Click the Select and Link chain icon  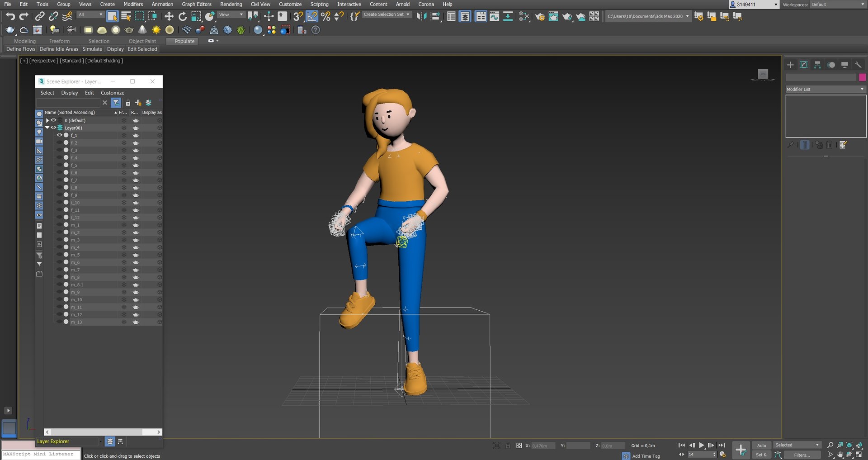pyautogui.click(x=40, y=17)
